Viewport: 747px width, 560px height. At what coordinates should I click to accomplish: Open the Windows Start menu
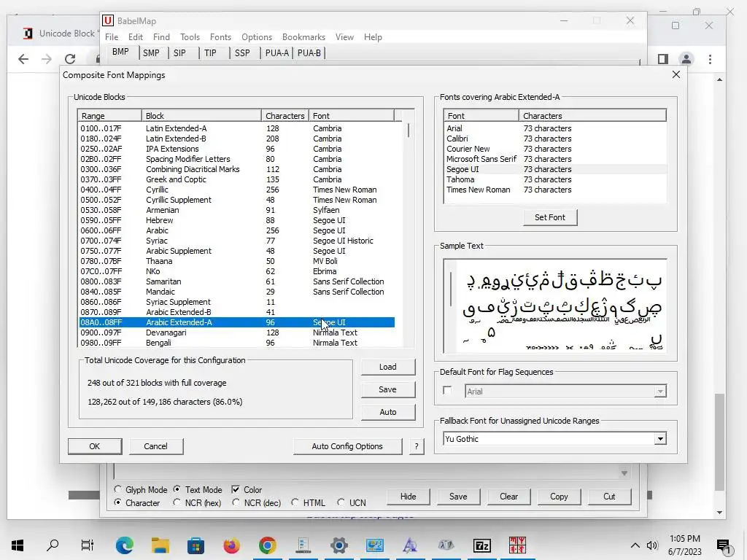point(18,545)
